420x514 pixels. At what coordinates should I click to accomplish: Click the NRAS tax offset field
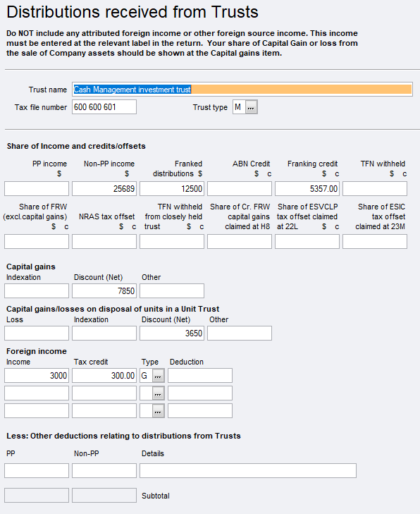(x=104, y=242)
